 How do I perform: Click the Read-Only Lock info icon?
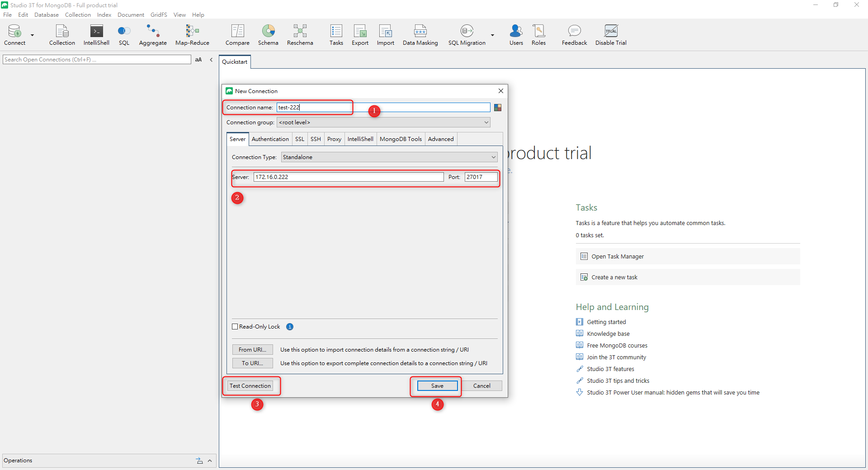click(290, 327)
